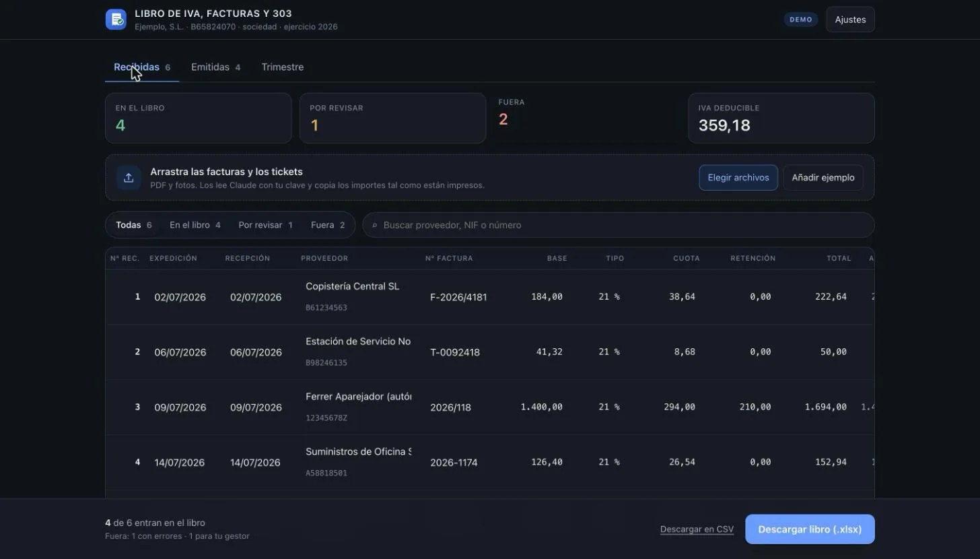Image resolution: width=980 pixels, height=559 pixels.
Task: Click the TOTAL column header
Action: click(x=839, y=259)
